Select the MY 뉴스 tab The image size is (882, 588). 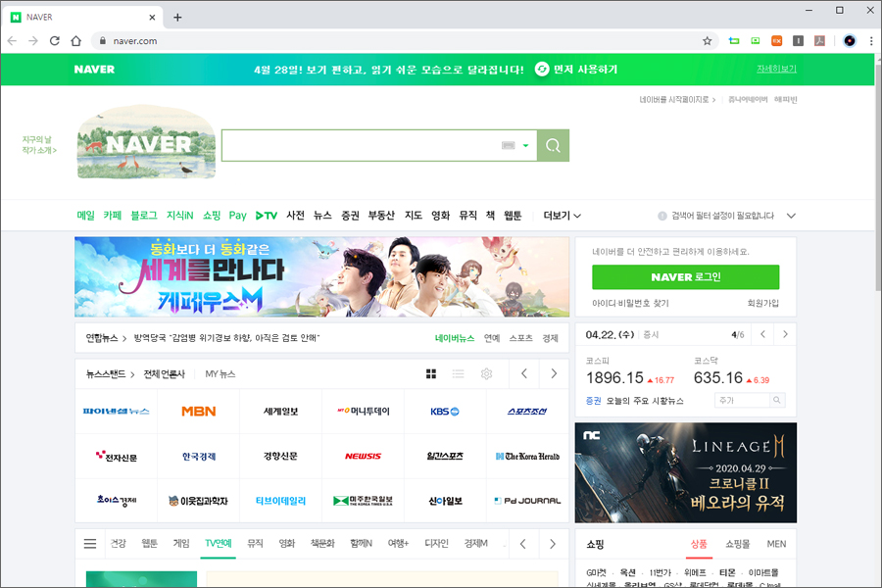pyautogui.click(x=220, y=374)
